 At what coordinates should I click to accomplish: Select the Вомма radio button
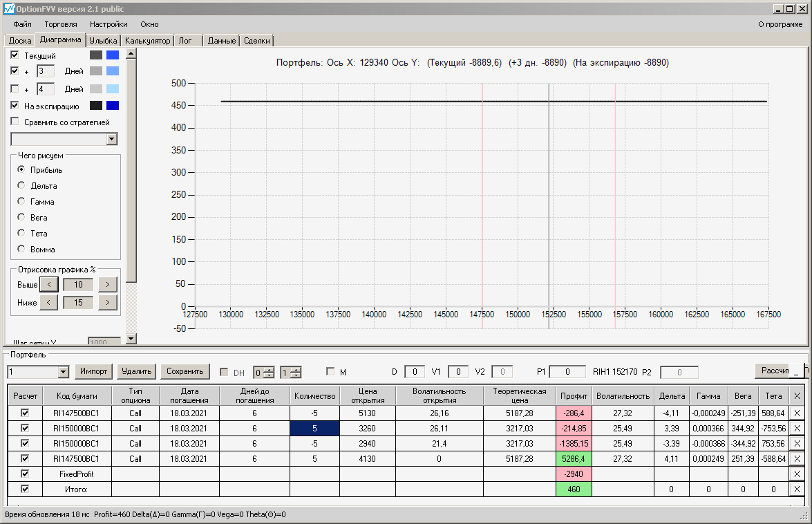pyautogui.click(x=21, y=249)
